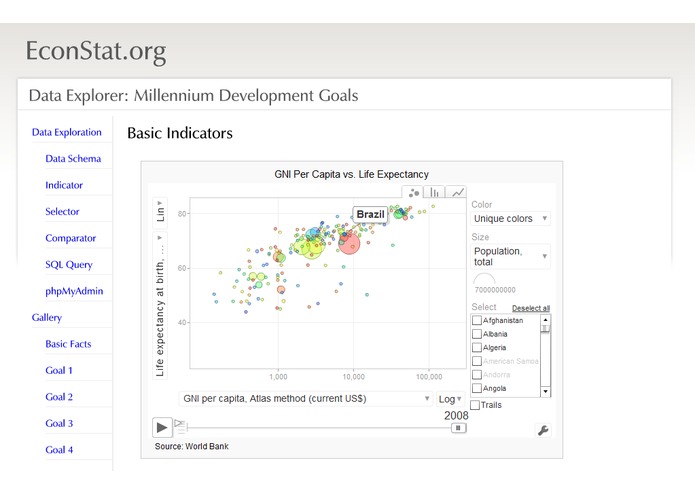Open chart settings wrench icon
Image resolution: width=695 pixels, height=494 pixels.
point(543,430)
